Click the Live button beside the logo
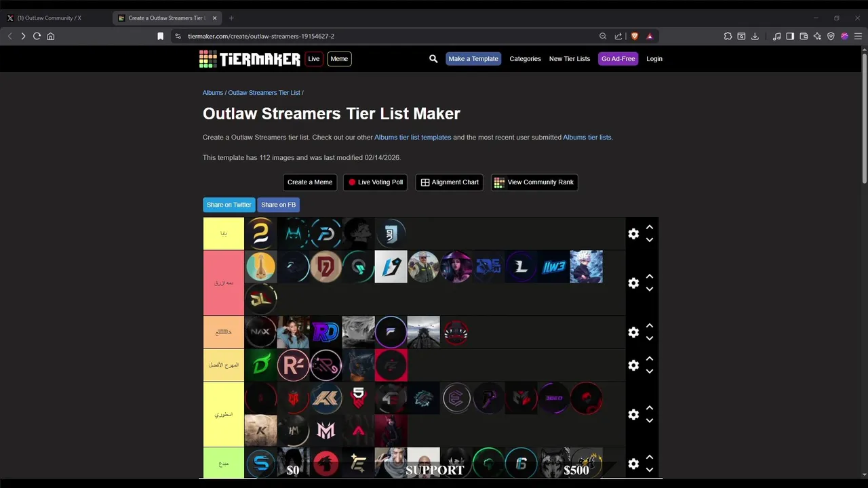 pos(314,59)
